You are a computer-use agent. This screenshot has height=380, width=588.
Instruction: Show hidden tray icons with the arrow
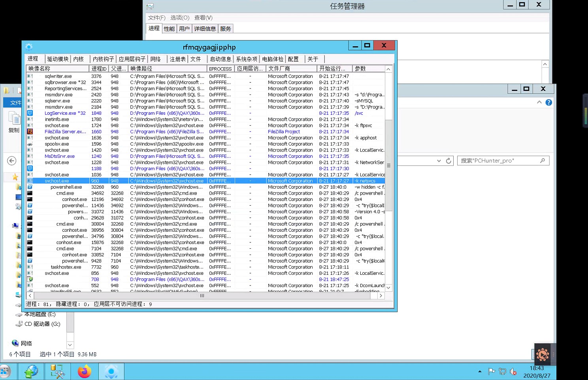pyautogui.click(x=480, y=372)
